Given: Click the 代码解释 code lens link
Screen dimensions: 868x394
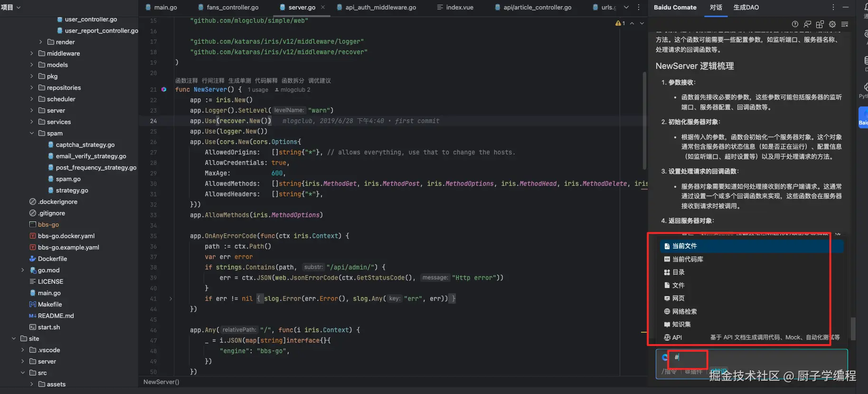Looking at the screenshot, I should click(x=266, y=81).
